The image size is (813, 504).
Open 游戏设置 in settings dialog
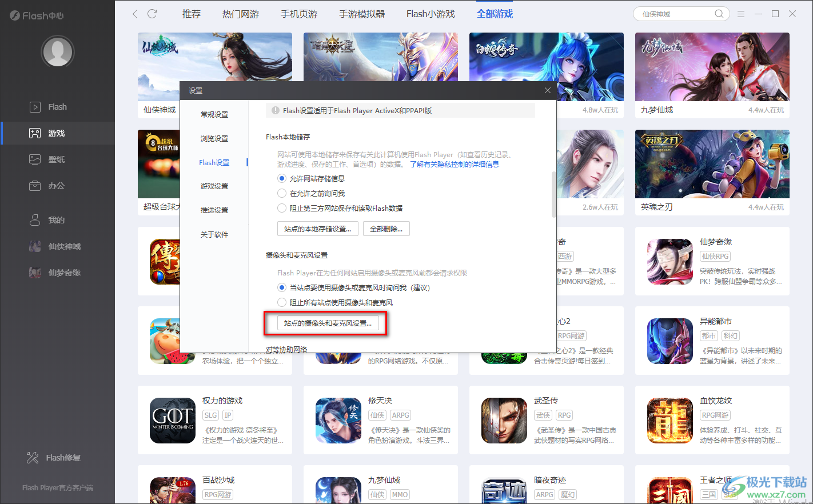(214, 186)
